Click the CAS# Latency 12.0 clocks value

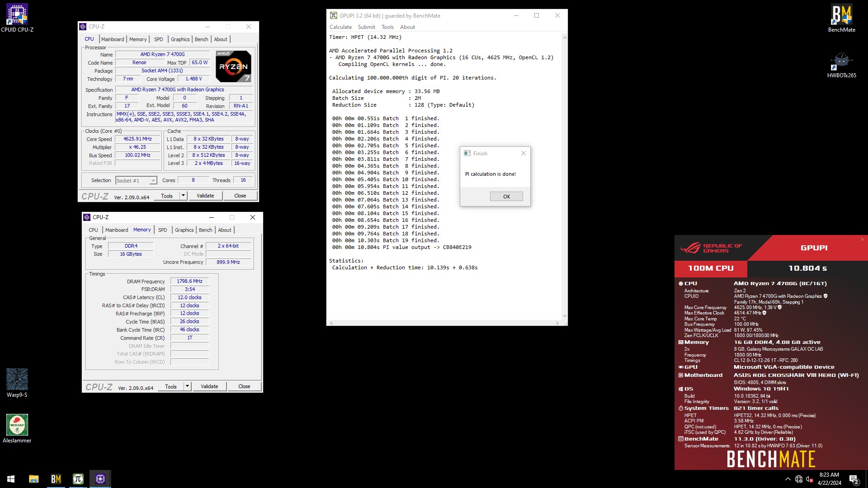click(189, 297)
